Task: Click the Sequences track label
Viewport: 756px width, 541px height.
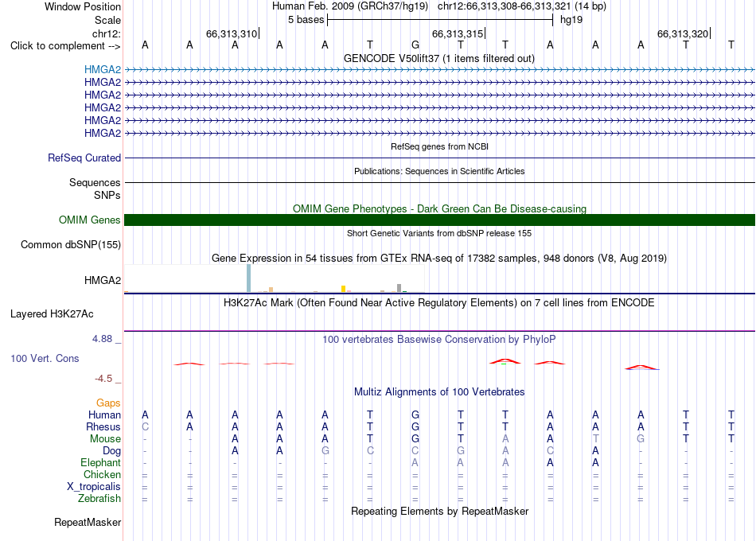Action: pos(95,183)
